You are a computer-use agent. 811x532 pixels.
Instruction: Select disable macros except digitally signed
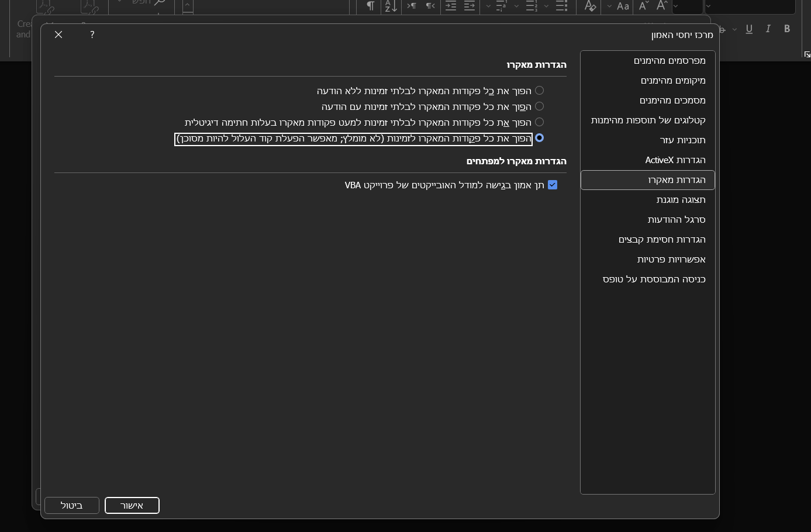coord(539,122)
